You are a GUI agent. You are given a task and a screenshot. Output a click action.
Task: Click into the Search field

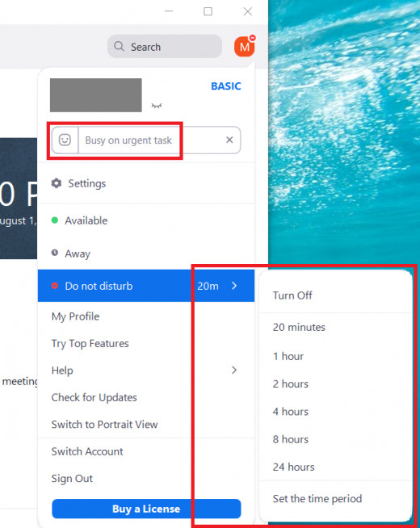[x=165, y=47]
